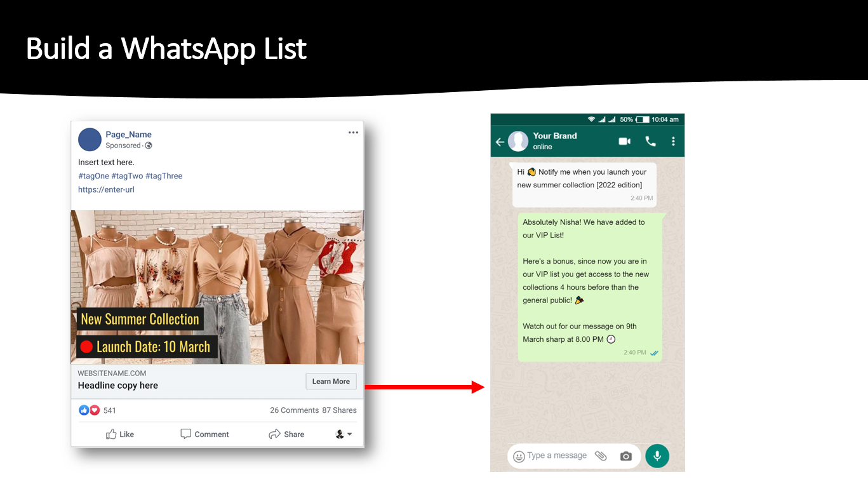This screenshot has width=868, height=491.
Task: Select the emoji icon in the message bar
Action: coord(518,455)
